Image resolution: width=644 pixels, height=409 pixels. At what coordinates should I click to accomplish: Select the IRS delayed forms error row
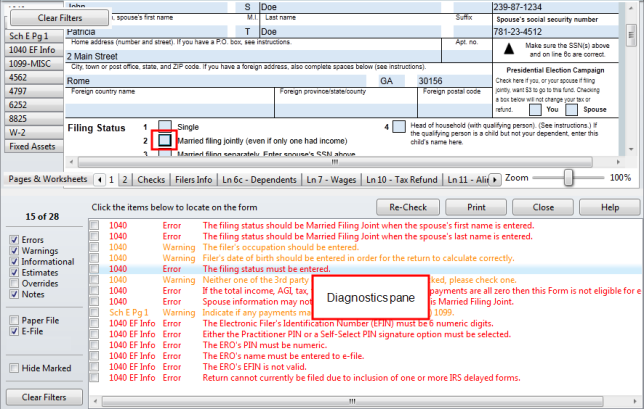tap(366, 378)
